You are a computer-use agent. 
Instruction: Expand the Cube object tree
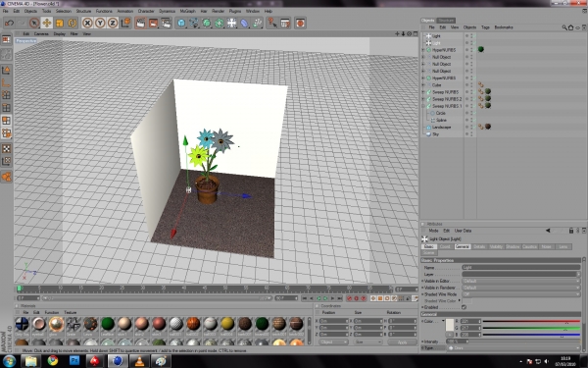click(x=423, y=84)
